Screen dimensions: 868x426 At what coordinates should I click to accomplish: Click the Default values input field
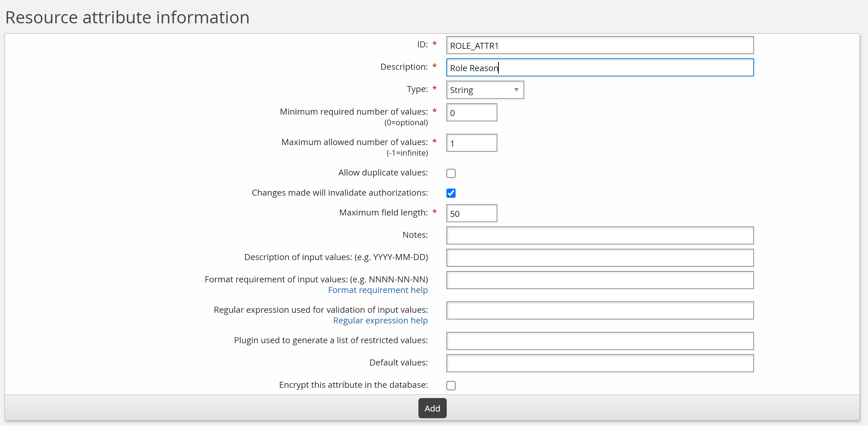600,363
